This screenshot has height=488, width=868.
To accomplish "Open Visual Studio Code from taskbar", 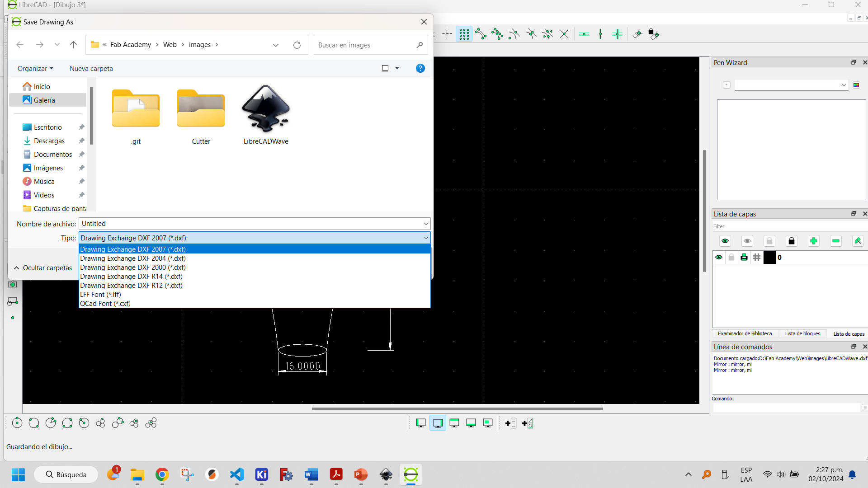I will (237, 474).
